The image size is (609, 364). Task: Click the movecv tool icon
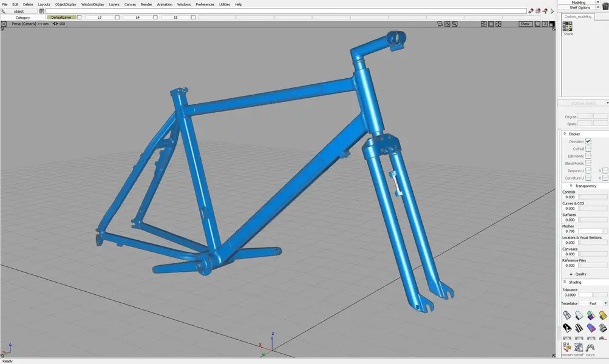tap(567, 347)
